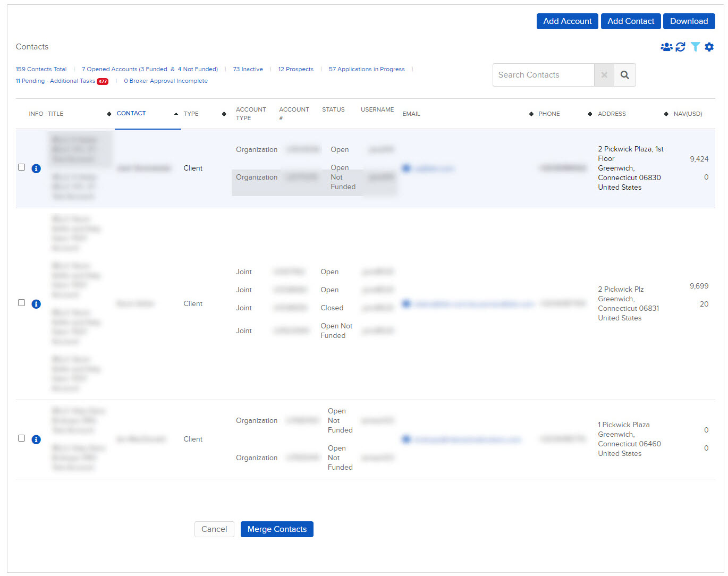The width and height of the screenshot is (728, 576).
Task: View the 12 Prospects list
Action: click(x=295, y=69)
